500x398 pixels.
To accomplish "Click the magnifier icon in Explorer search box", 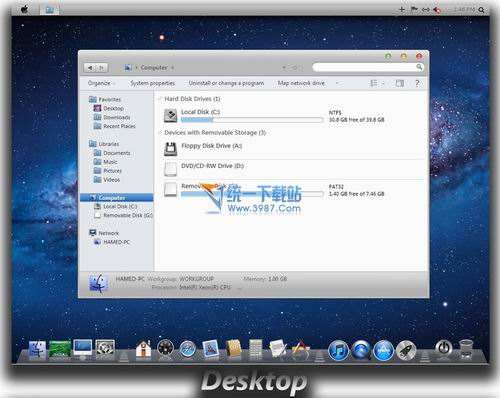I will 419,67.
